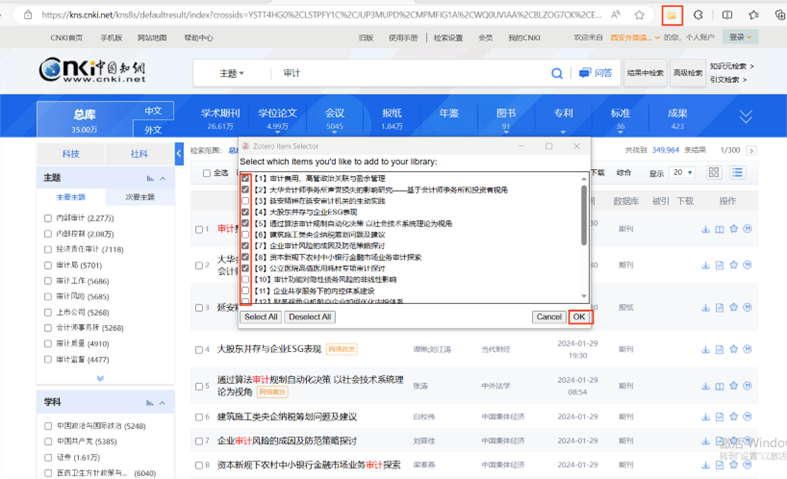Open the Zotero connector folder icon in browser toolbar
787x479 pixels.
[672, 15]
